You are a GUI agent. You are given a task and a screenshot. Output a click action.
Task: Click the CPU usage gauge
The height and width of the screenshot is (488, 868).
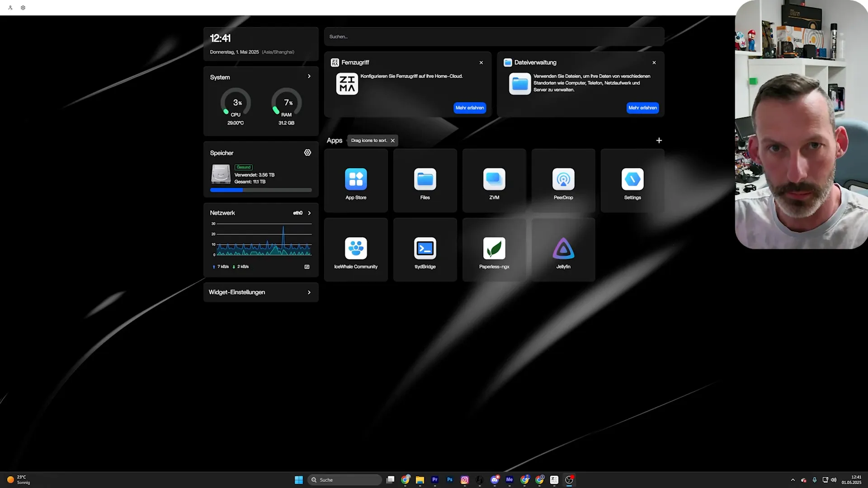(x=236, y=103)
